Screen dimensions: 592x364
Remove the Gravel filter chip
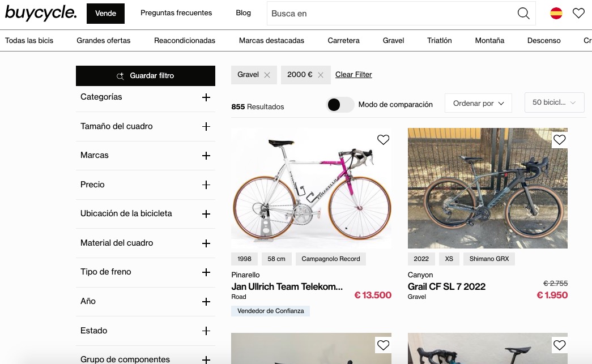click(267, 75)
